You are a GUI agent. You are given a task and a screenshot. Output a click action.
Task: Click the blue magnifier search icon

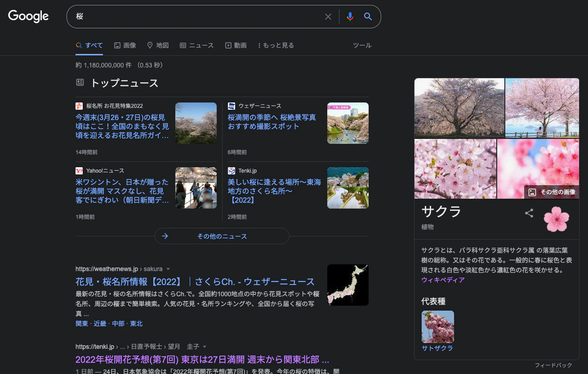pyautogui.click(x=368, y=17)
